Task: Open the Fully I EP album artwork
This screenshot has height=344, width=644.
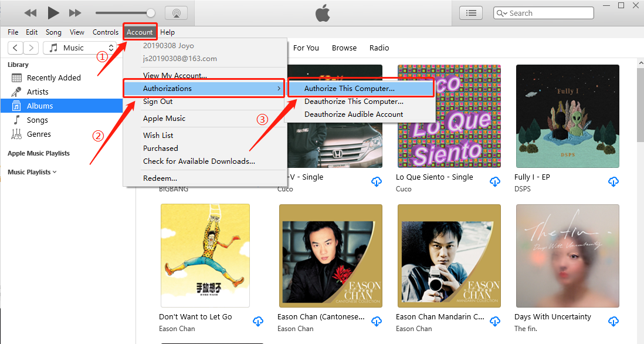Action: tap(568, 116)
